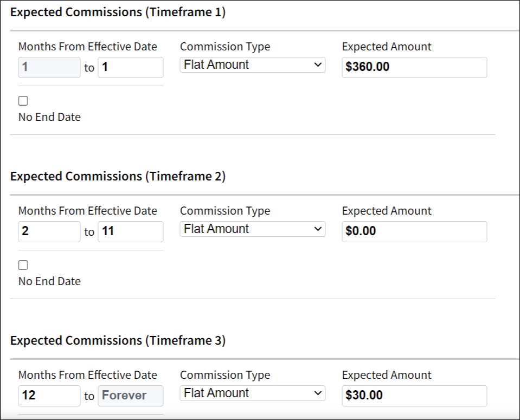Click the ending month field showing 1
The image size is (520, 420).
click(130, 67)
